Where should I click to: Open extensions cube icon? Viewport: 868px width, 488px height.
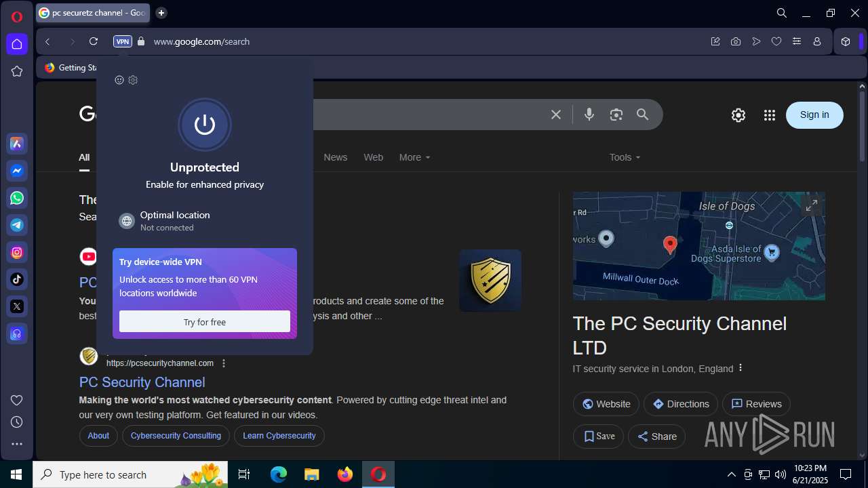[x=846, y=41]
